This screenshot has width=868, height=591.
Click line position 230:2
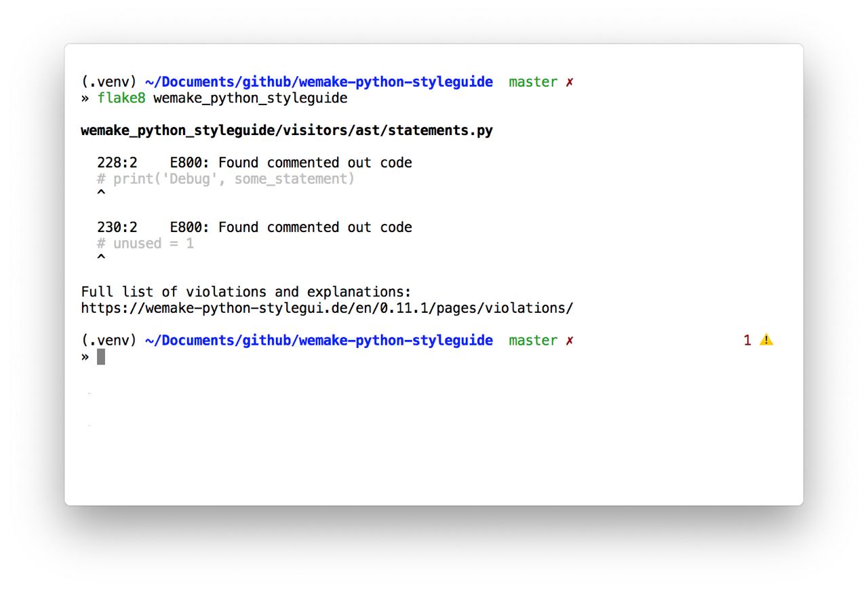click(x=117, y=227)
